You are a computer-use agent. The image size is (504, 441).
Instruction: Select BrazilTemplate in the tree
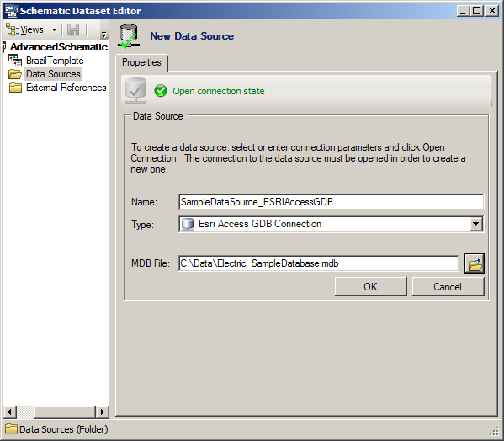(55, 61)
